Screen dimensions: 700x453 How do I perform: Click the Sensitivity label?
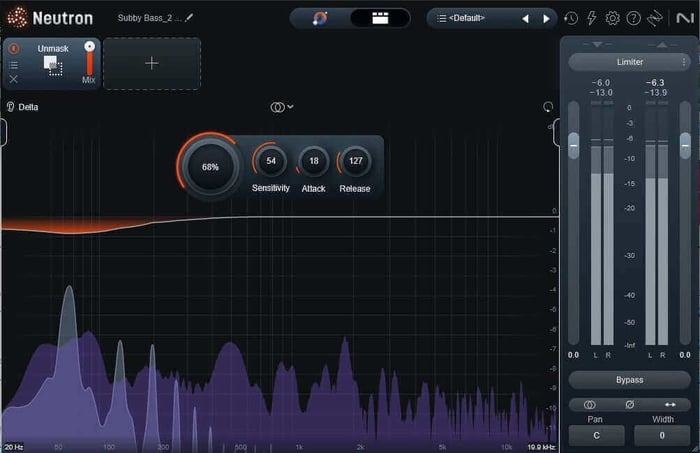pos(271,188)
